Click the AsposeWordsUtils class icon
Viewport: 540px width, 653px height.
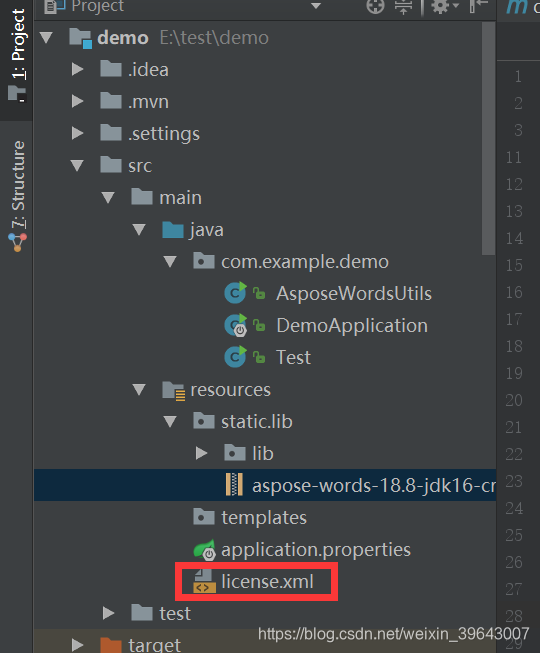[236, 293]
